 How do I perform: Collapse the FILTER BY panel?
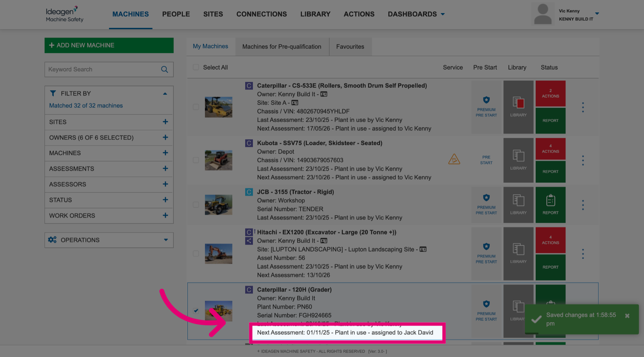tap(165, 94)
